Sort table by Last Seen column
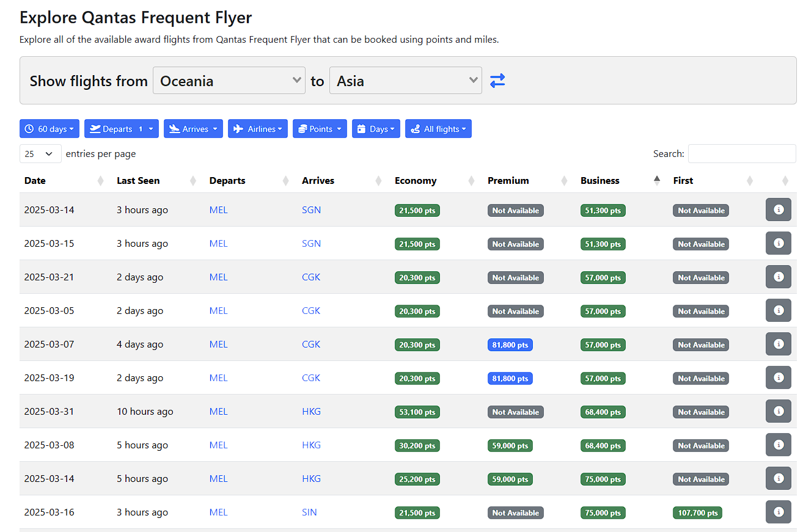 click(158, 180)
